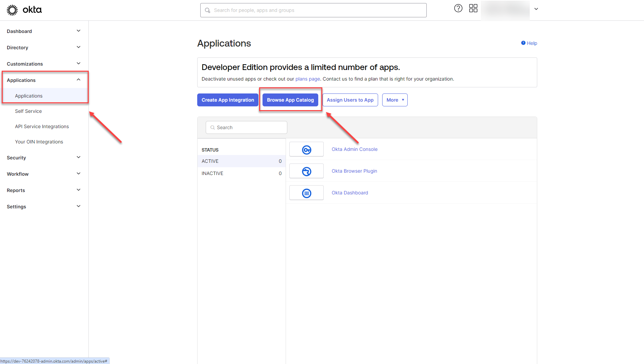Viewport: 644px width, 364px height.
Task: Click the blurred user account name
Action: [x=505, y=10]
